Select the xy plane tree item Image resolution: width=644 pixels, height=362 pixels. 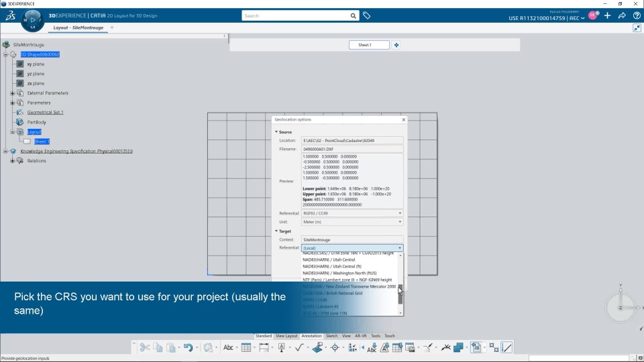coord(36,64)
